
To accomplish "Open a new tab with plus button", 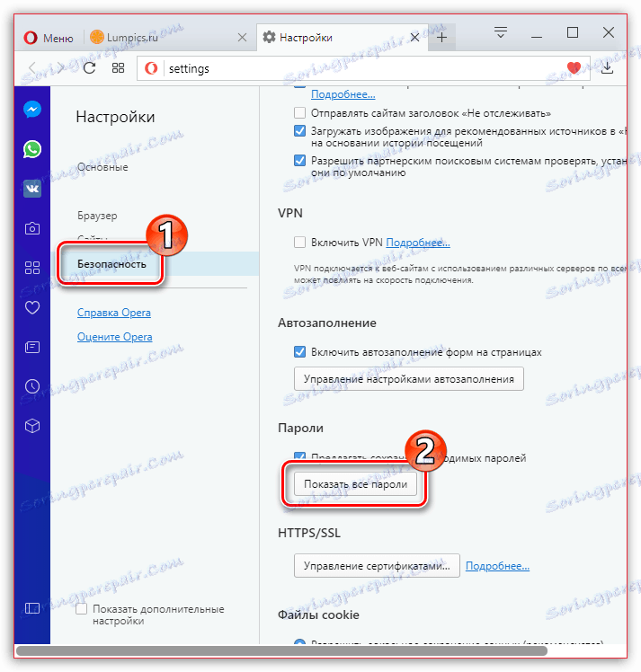I will (441, 38).
